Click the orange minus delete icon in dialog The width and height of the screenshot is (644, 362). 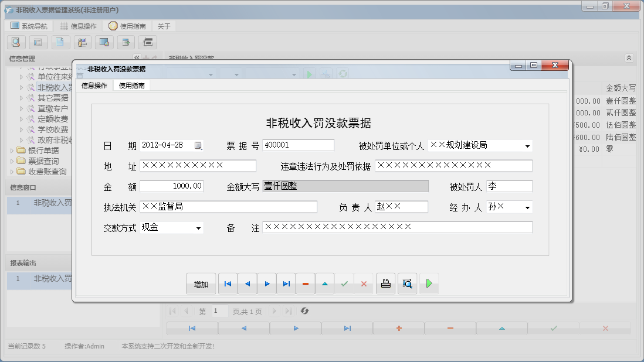[306, 284]
